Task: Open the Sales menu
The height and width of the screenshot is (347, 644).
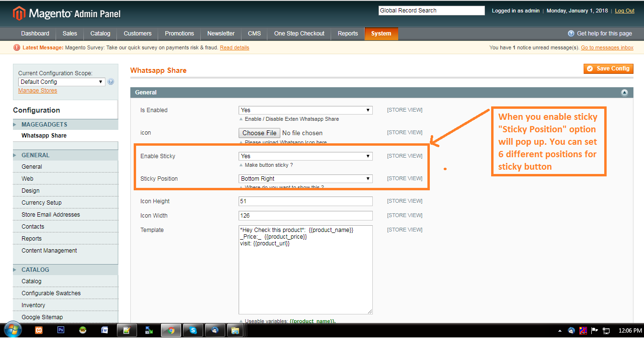Action: [x=70, y=34]
